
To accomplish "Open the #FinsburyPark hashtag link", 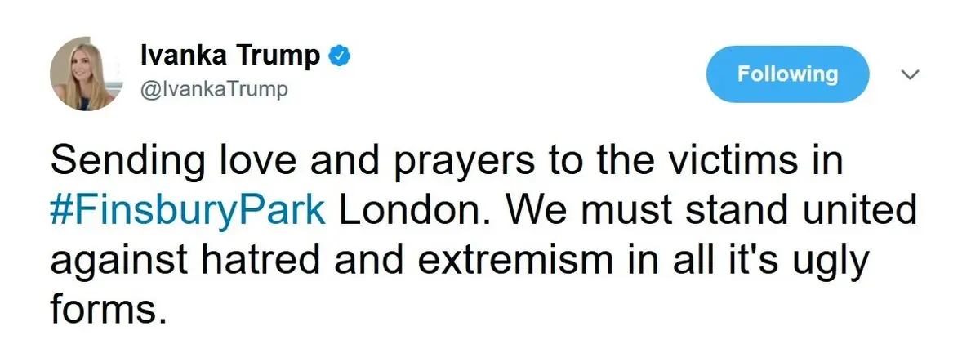I will coord(189,212).
